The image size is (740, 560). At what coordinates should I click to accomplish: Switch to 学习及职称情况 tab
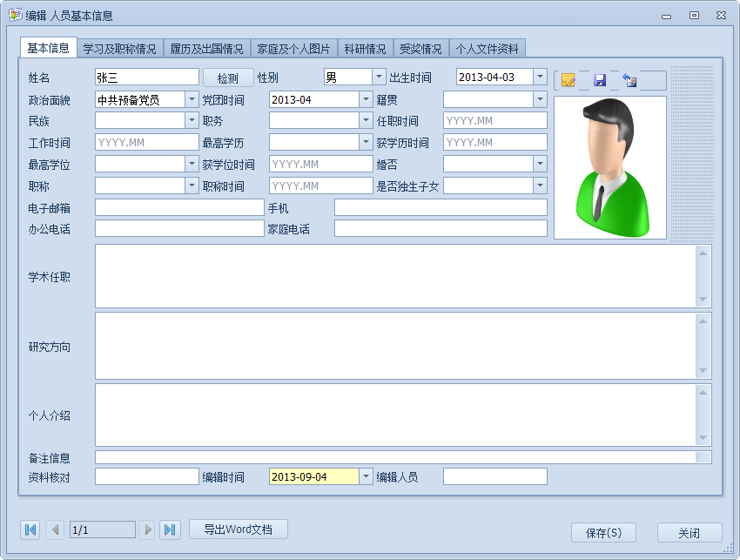[x=120, y=49]
